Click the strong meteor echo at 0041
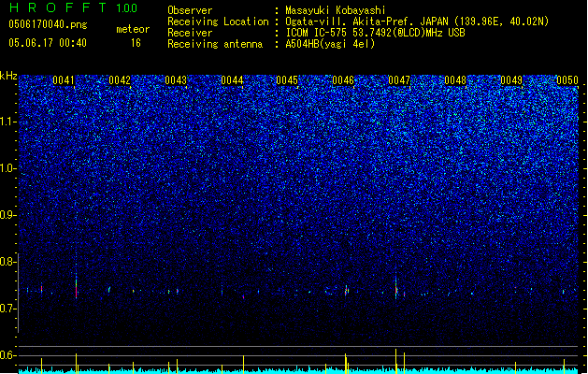The image size is (588, 374). (x=76, y=288)
